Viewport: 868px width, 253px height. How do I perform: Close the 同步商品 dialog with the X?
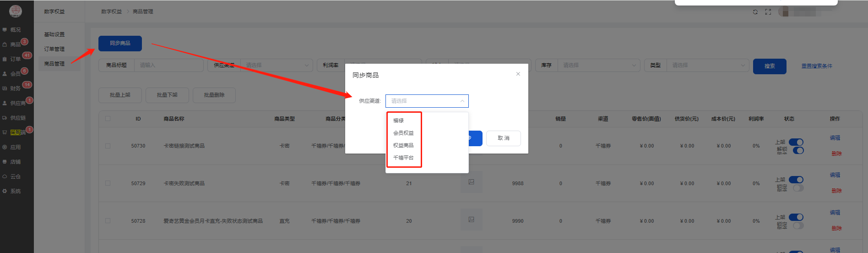518,74
